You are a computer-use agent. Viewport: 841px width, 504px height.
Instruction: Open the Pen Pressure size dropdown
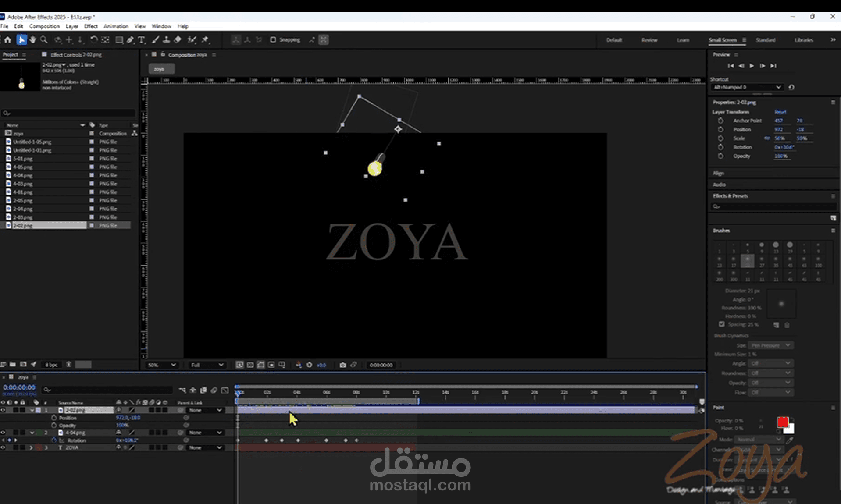[770, 345]
